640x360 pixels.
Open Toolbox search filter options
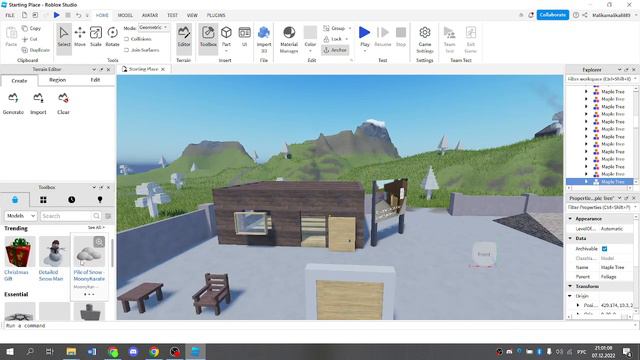pos(108,216)
